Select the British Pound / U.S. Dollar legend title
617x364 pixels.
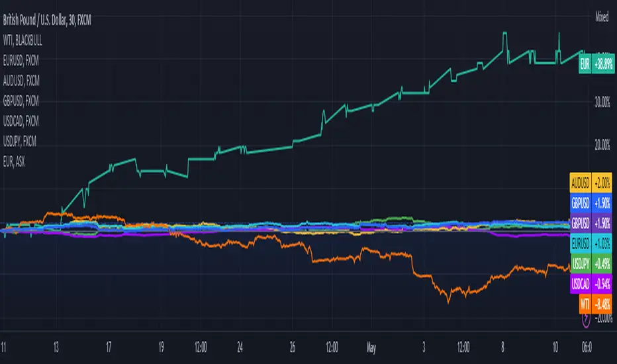click(x=47, y=21)
